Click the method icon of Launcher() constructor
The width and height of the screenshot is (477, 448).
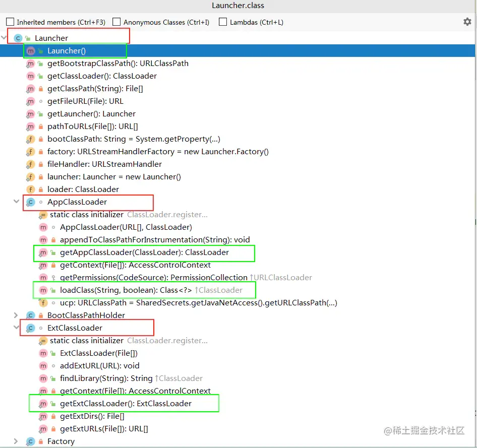coord(30,51)
